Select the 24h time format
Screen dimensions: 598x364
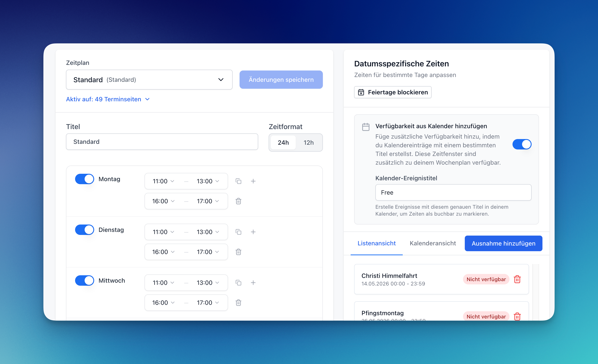pos(283,143)
